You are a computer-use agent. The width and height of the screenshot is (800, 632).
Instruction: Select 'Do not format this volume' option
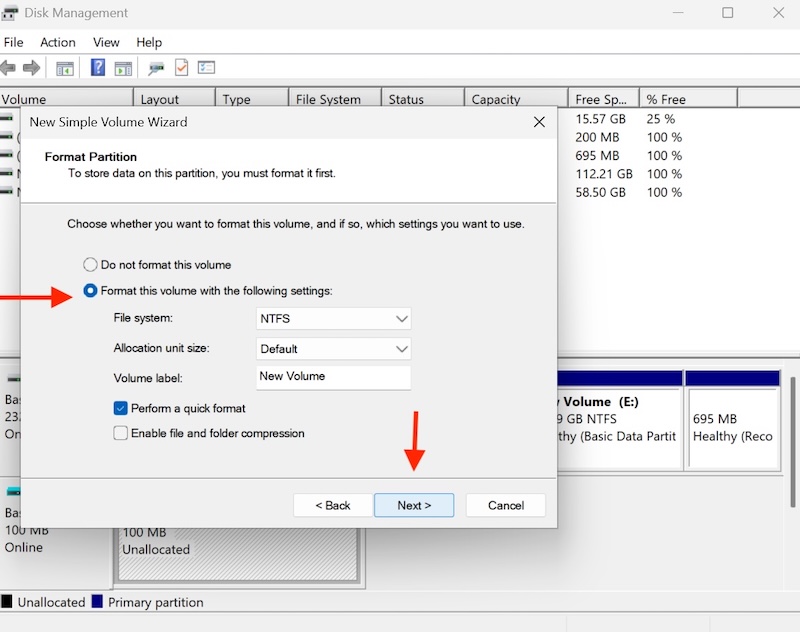(91, 265)
